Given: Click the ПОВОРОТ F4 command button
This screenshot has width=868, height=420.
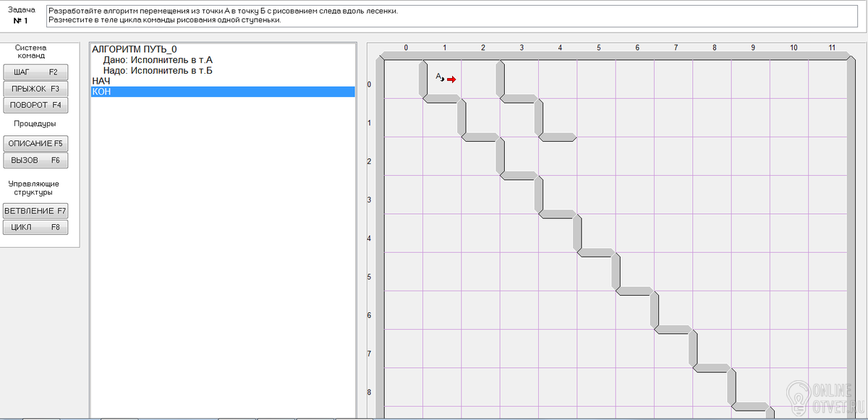Looking at the screenshot, I should click(x=35, y=105).
